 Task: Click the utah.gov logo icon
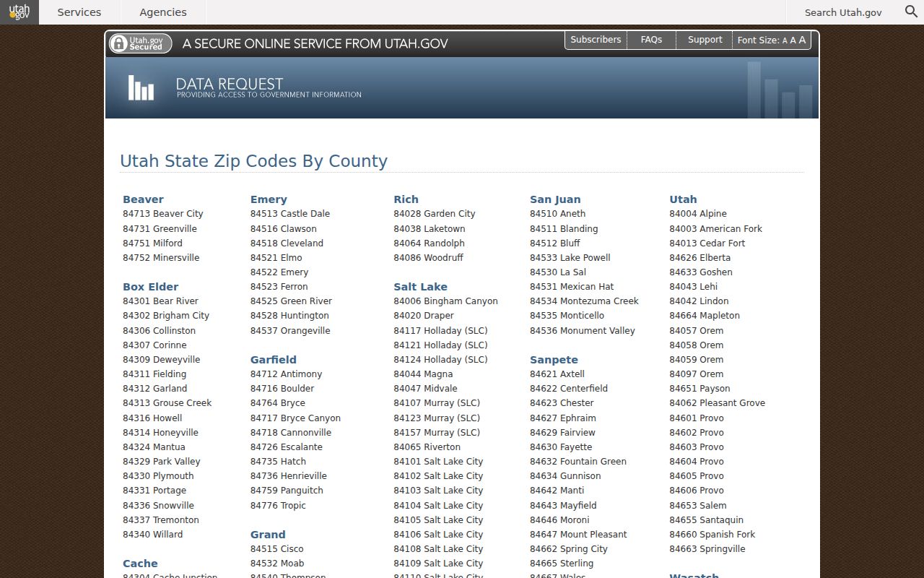pyautogui.click(x=19, y=12)
